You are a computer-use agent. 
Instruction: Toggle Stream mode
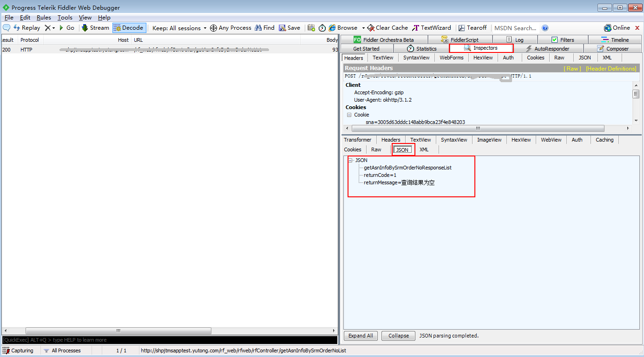(x=95, y=28)
